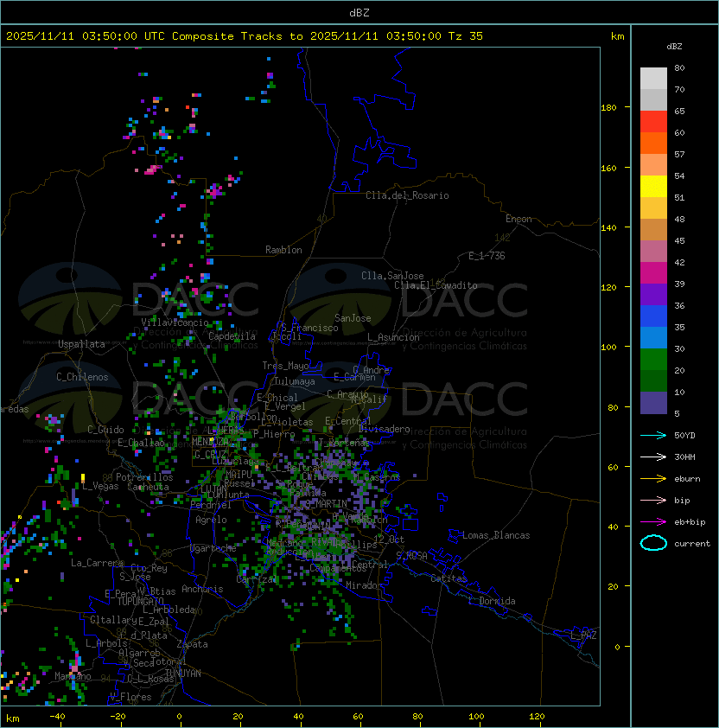Image resolution: width=719 pixels, height=728 pixels.
Task: Click the 'Potrerillos' map label
Action: pos(144,477)
